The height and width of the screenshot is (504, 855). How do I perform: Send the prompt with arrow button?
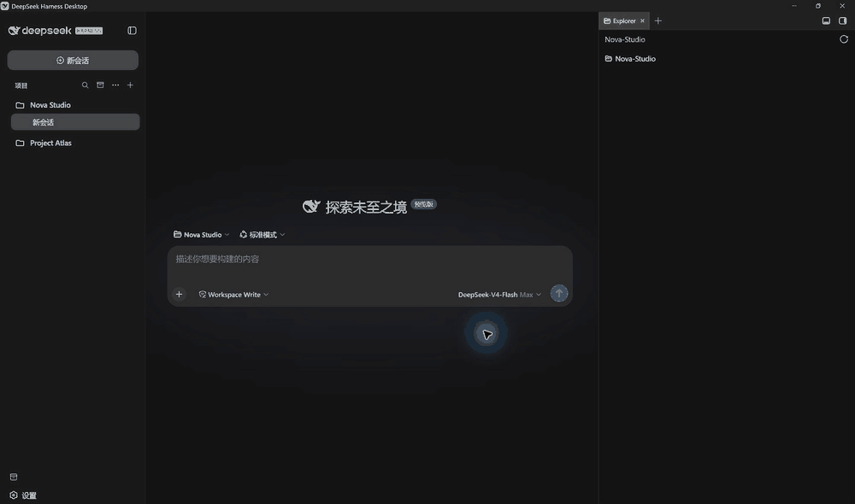point(559,293)
